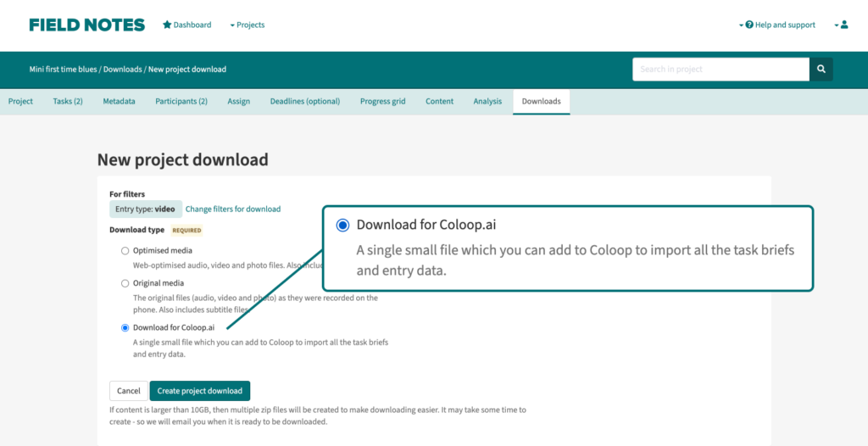
Task: Click the Field Notes logo
Action: click(86, 25)
